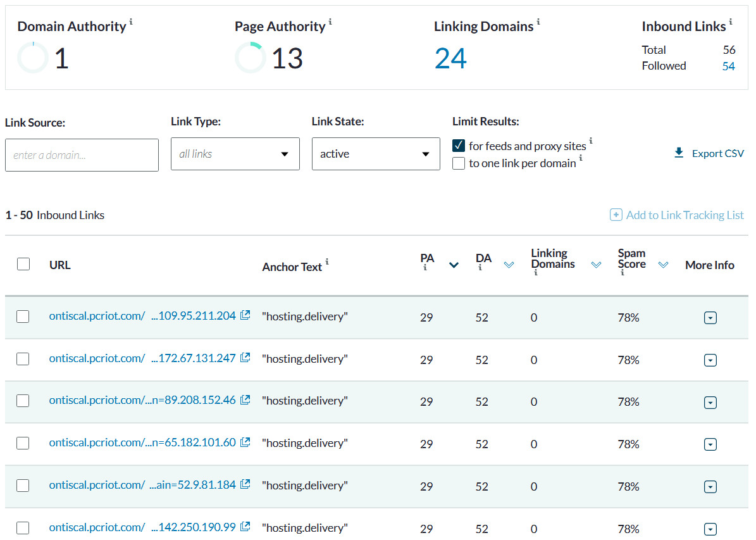
Task: Show info icon under PA column header
Action: [424, 268]
